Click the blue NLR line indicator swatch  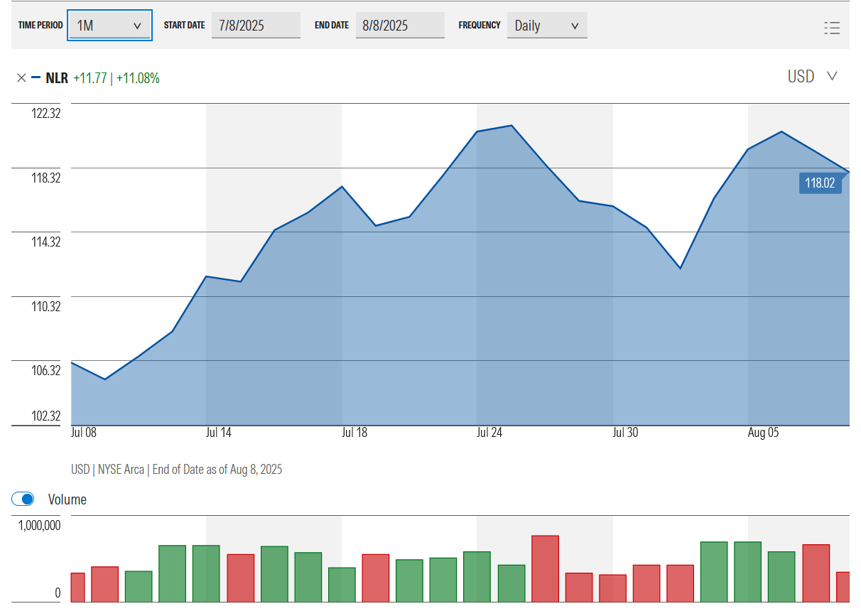click(x=35, y=78)
